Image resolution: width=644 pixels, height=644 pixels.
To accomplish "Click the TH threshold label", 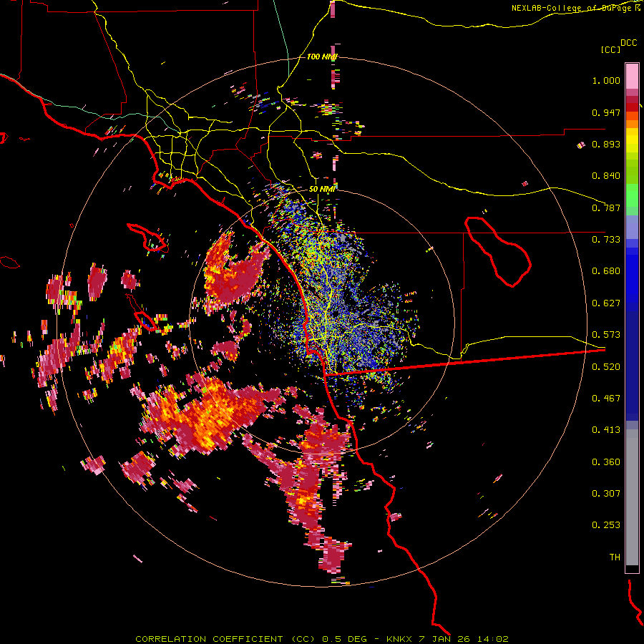I will (615, 557).
